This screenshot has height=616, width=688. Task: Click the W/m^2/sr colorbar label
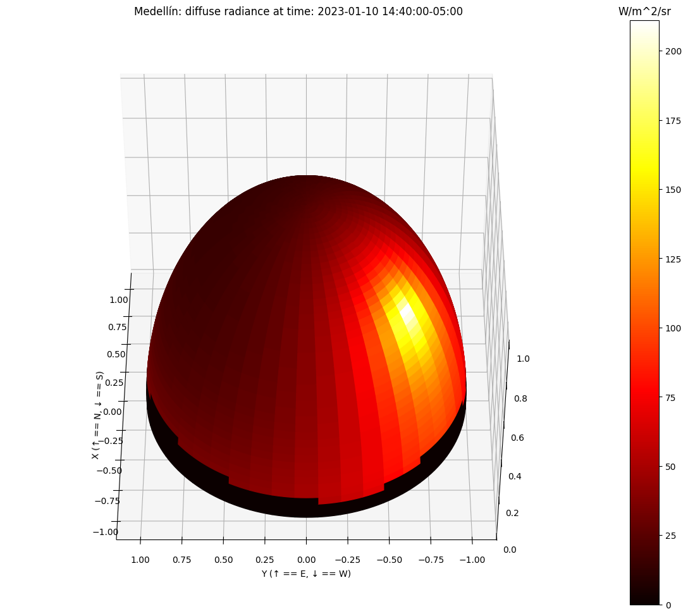pos(644,12)
